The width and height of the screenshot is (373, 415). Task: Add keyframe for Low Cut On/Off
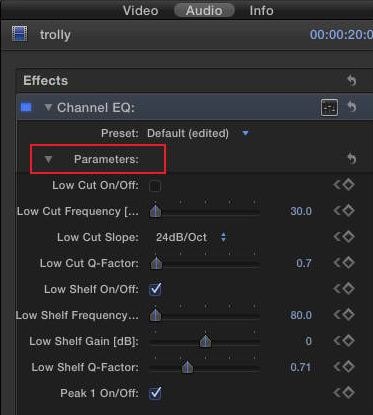(348, 185)
